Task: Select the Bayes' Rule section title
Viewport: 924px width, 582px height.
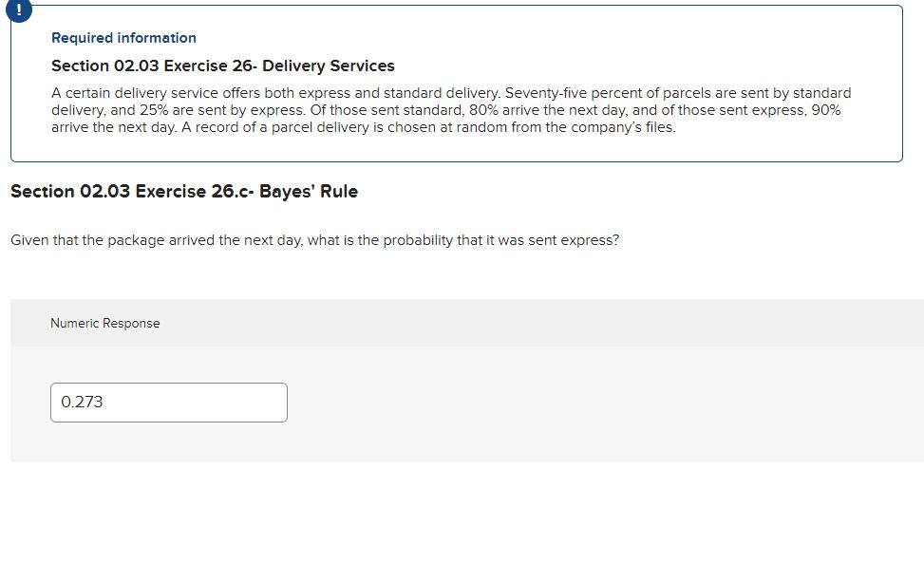Action: pos(183,191)
